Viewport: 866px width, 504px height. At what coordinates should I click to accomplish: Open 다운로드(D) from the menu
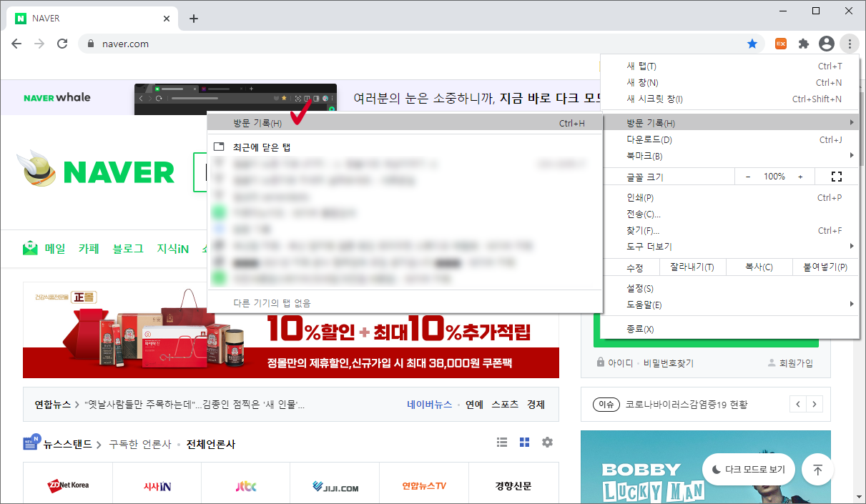730,139
